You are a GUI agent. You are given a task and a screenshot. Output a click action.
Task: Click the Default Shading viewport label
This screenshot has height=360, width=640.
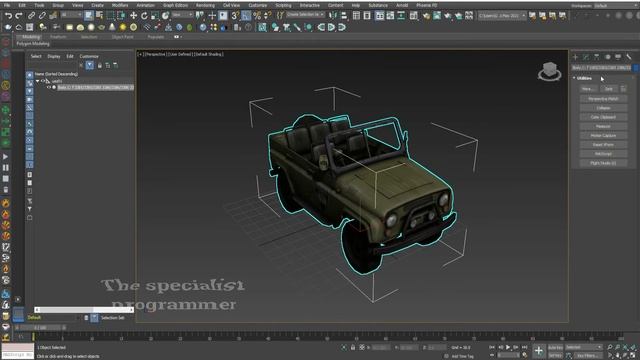click(x=209, y=54)
